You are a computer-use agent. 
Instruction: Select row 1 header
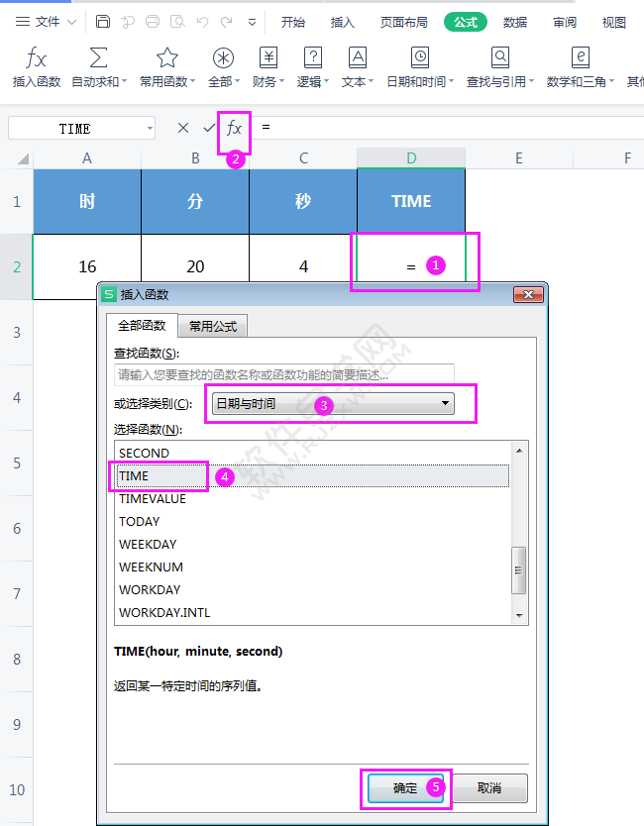point(16,201)
